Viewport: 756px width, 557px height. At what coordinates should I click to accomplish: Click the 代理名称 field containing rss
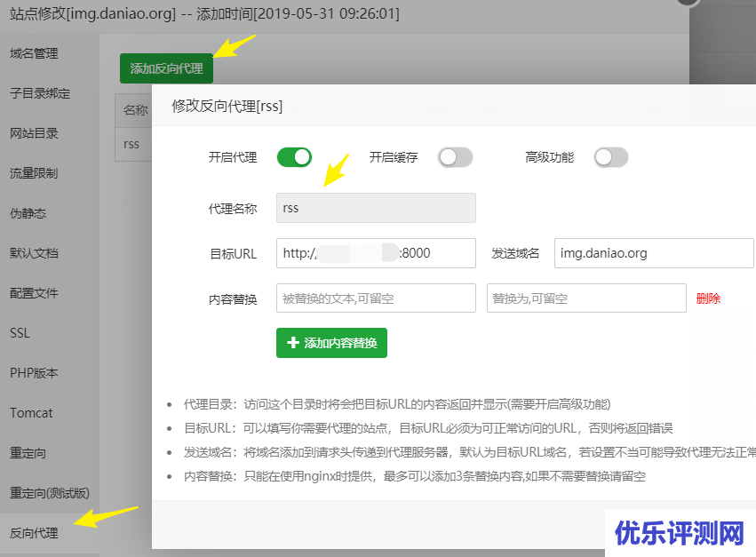pos(376,208)
